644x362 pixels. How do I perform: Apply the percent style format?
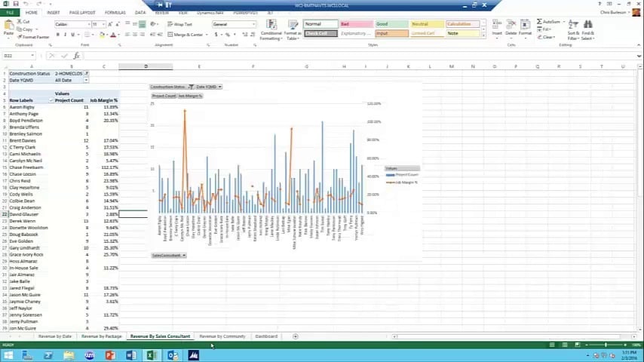tap(228, 35)
